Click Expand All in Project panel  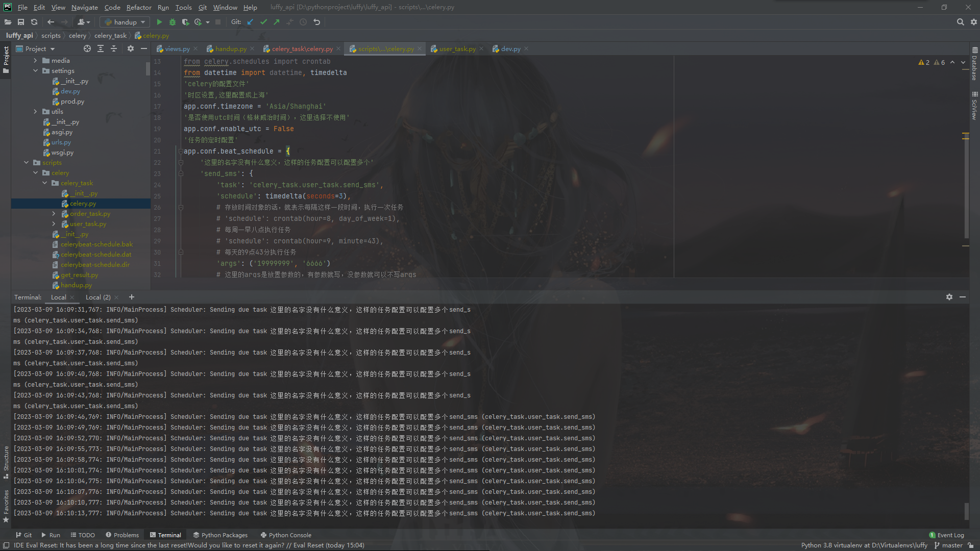coord(101,48)
